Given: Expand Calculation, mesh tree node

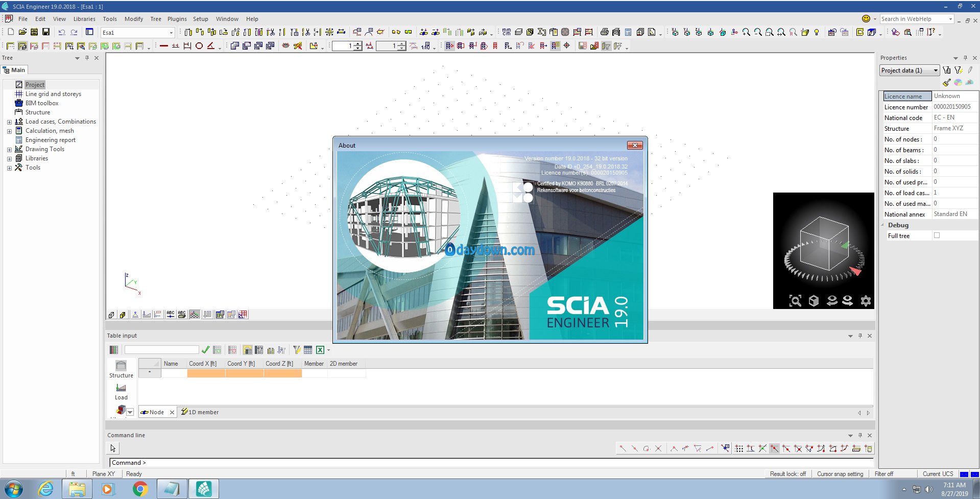Looking at the screenshot, I should tap(9, 131).
